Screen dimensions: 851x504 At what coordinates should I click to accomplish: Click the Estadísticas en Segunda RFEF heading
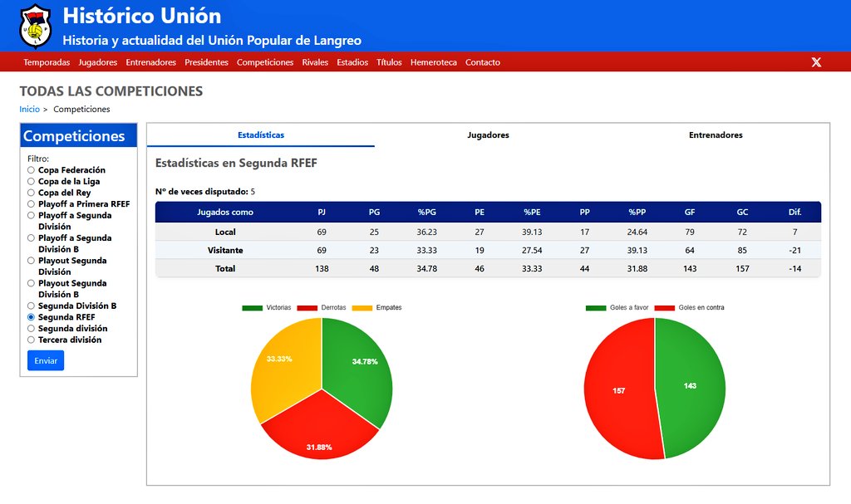[236, 164]
